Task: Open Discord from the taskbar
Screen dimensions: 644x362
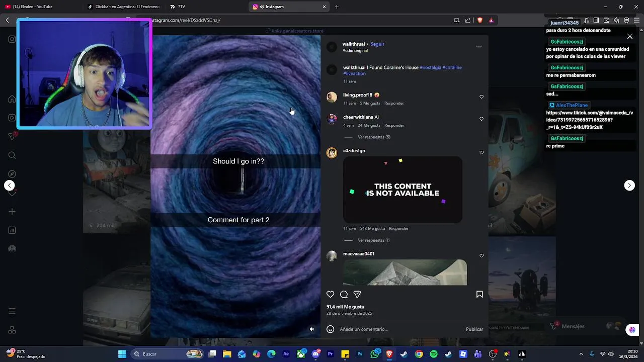Action: pyautogui.click(x=315, y=354)
